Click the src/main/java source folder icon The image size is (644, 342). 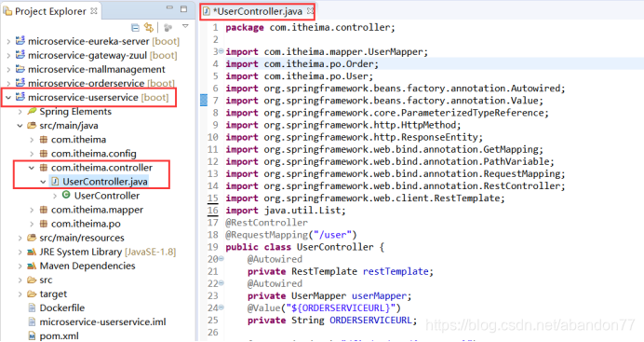(x=32, y=126)
